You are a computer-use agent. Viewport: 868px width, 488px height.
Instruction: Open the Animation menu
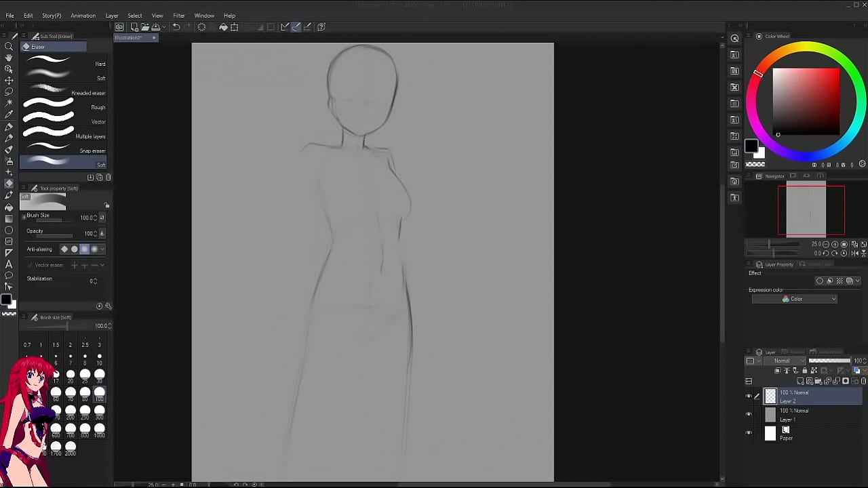(x=83, y=16)
